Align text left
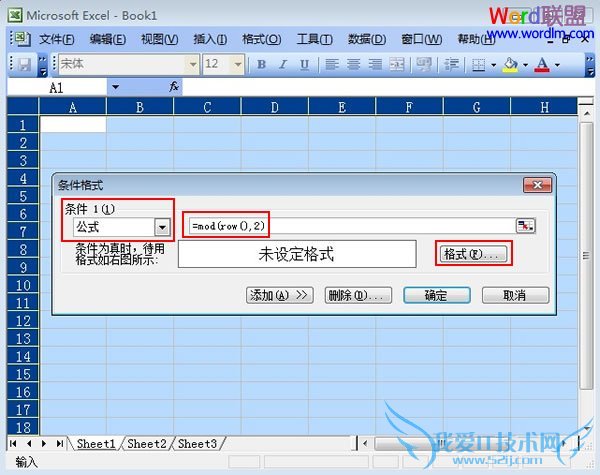The width and height of the screenshot is (600, 475). (x=331, y=64)
